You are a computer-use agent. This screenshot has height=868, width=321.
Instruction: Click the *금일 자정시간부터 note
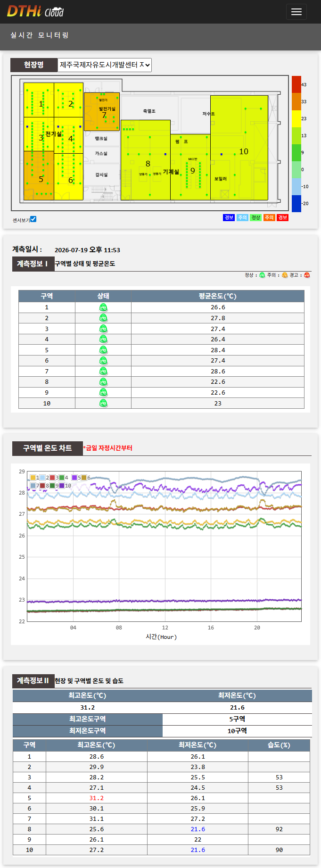coord(107,448)
